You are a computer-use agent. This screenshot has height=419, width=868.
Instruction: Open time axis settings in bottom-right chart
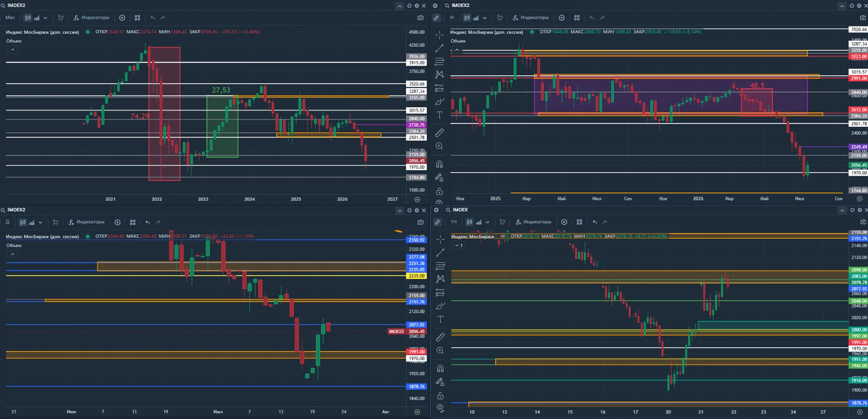point(860,412)
